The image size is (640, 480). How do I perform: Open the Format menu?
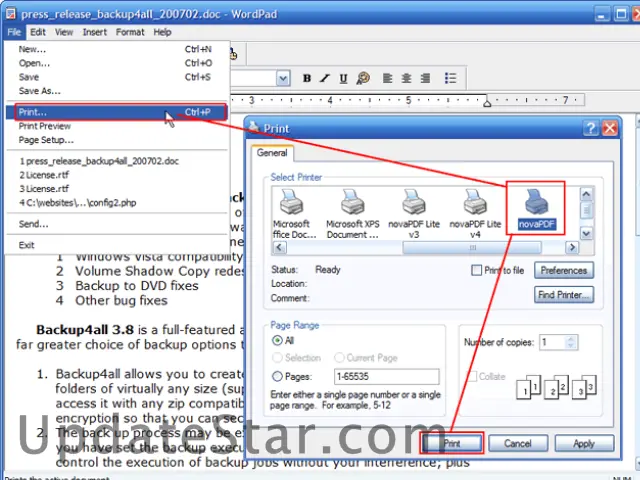pyautogui.click(x=130, y=32)
